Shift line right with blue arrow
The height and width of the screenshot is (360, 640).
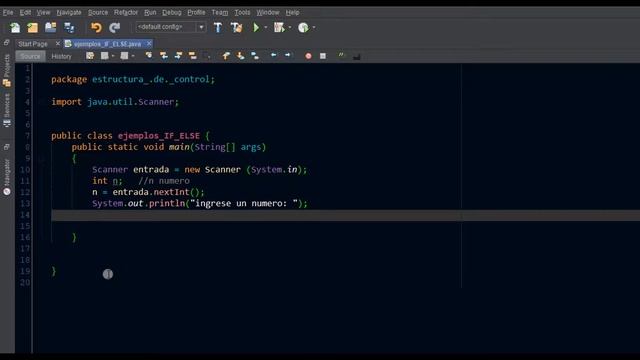coord(288,55)
